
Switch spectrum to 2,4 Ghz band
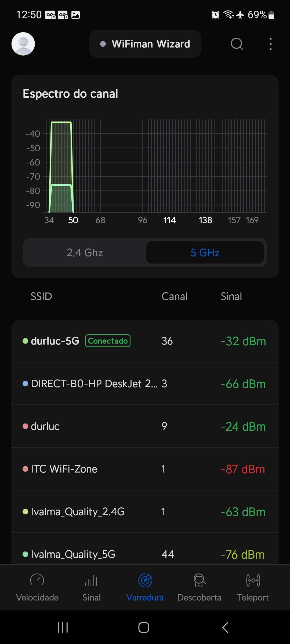(x=85, y=253)
